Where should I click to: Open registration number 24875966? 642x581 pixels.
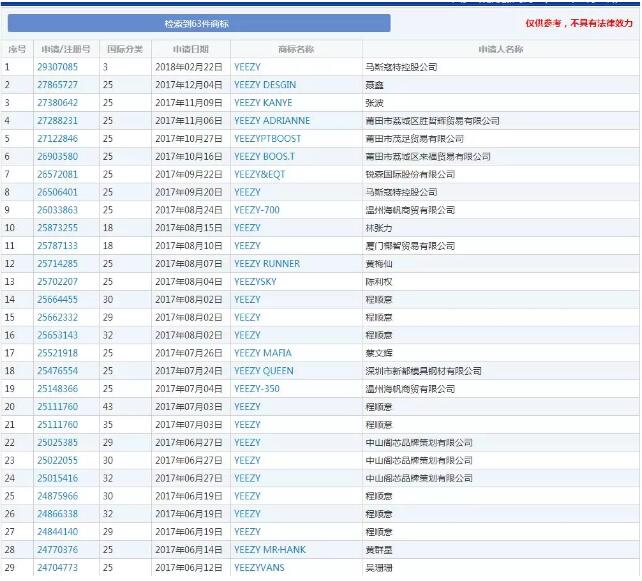click(x=57, y=496)
